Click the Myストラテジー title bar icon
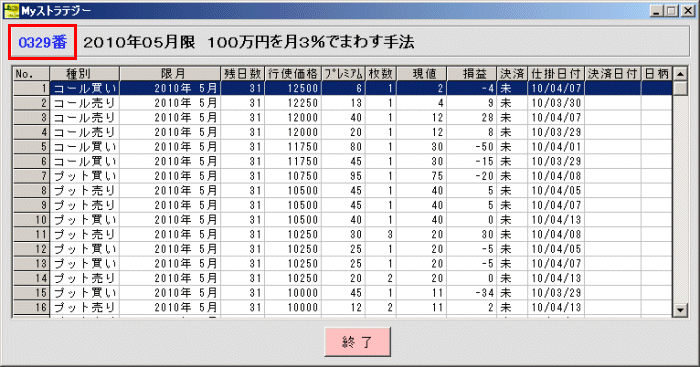This screenshot has width=700, height=367. 11,10
